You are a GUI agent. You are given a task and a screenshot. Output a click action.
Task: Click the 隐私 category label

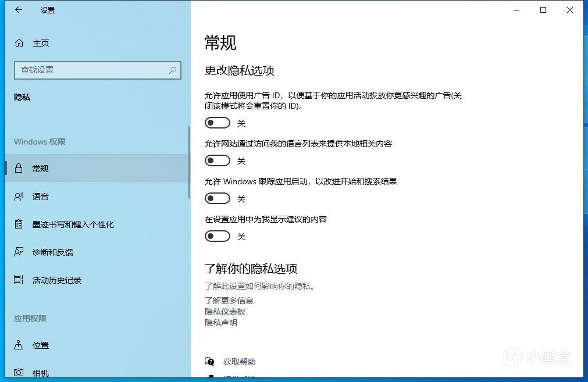22,98
